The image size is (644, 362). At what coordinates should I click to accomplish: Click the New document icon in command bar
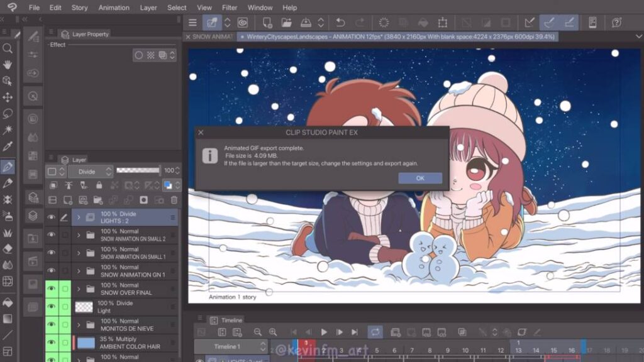pos(267,23)
